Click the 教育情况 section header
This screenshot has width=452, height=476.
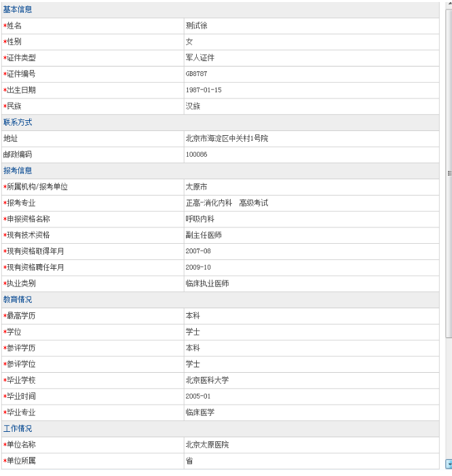tap(18, 299)
